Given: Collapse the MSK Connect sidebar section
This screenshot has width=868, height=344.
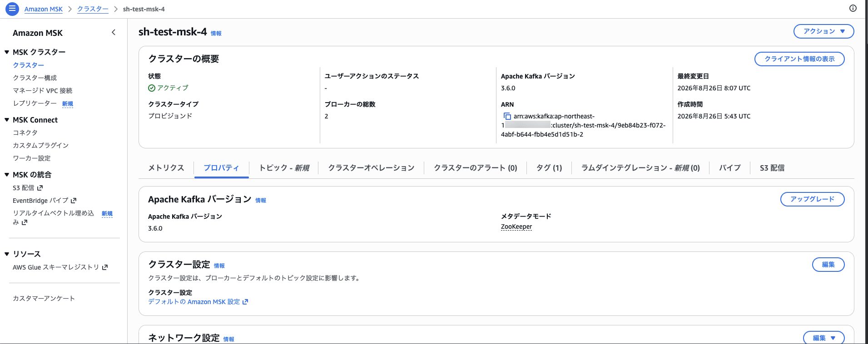Looking at the screenshot, I should tap(7, 120).
